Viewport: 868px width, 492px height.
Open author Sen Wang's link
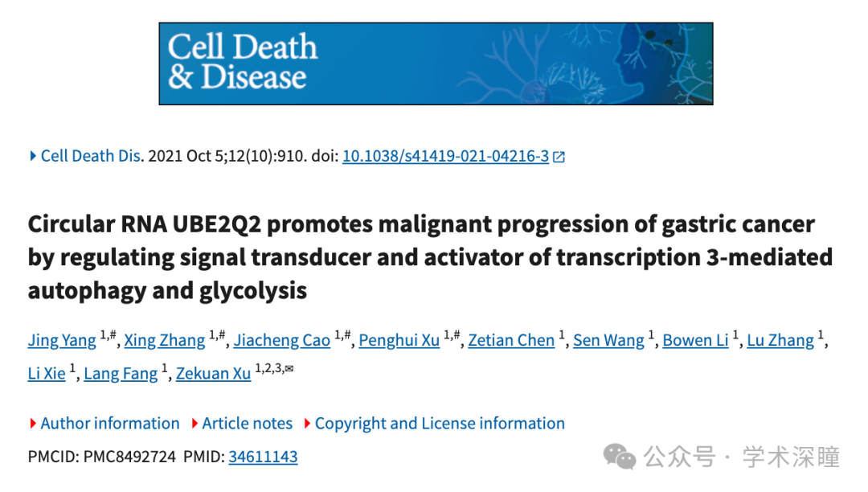[x=609, y=340]
